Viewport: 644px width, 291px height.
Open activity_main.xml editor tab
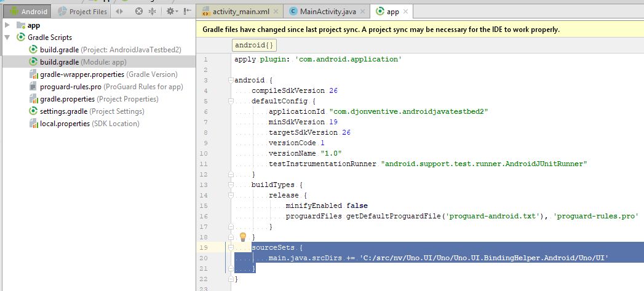point(241,12)
